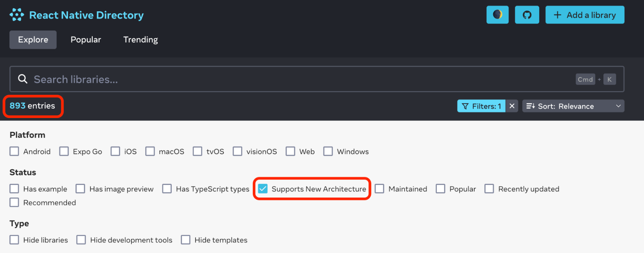Switch to the Trending tab
644x253 pixels.
(x=140, y=40)
